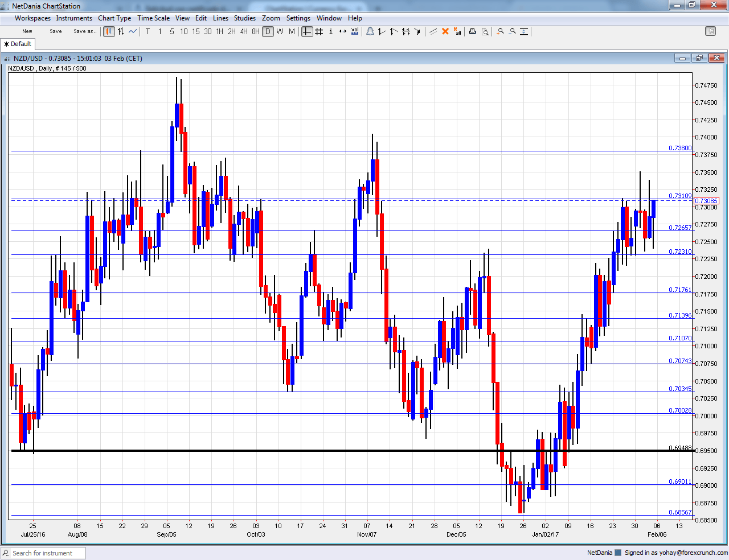Click the horizontal scroll arrows icon
Viewport: 729px width, 560px height.
pos(343,31)
